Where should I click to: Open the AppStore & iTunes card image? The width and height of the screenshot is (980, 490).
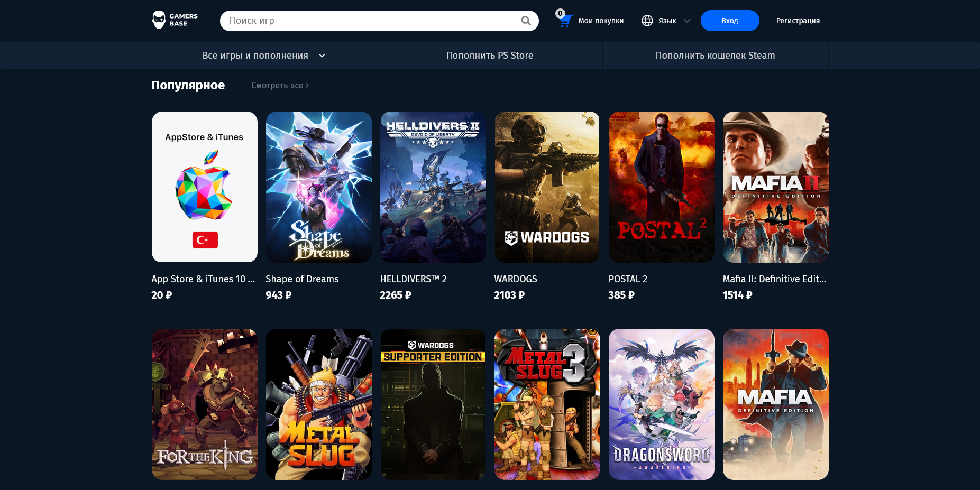(x=205, y=187)
